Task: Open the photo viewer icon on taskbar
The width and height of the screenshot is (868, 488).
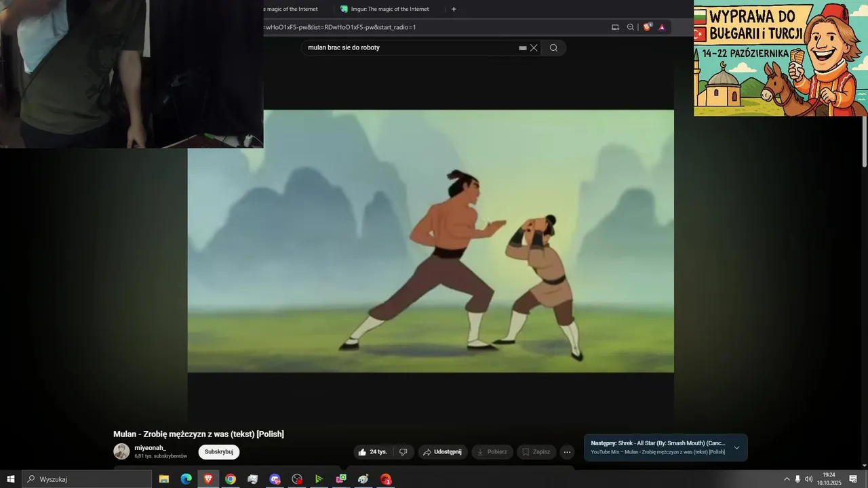Action: click(253, 479)
